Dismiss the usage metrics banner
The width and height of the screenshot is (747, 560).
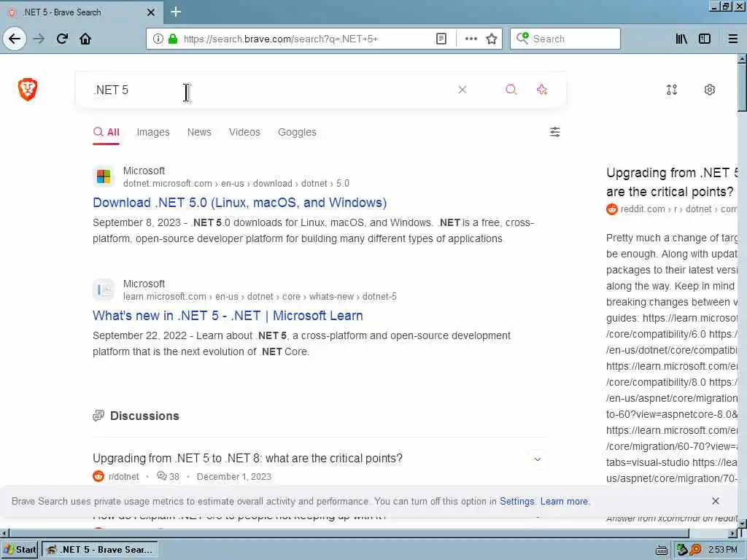(x=715, y=501)
